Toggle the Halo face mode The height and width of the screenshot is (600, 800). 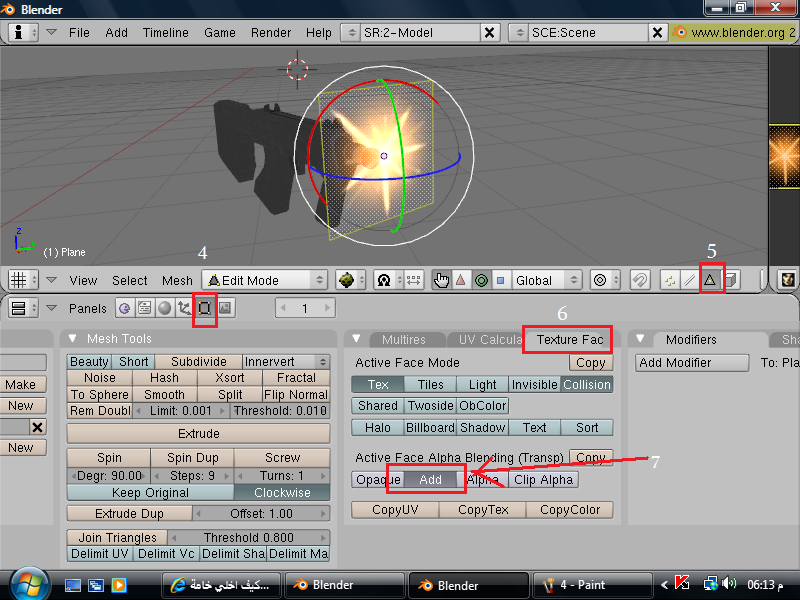click(x=378, y=428)
